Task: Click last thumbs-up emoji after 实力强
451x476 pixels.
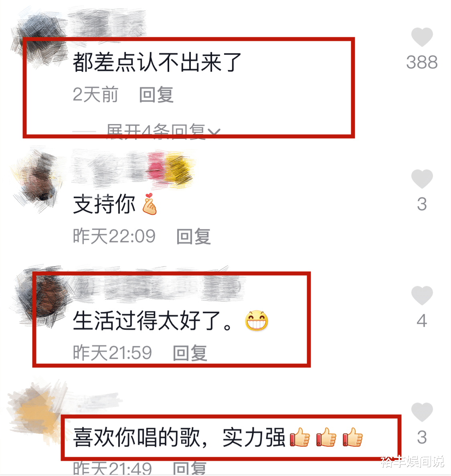Action: coord(353,437)
